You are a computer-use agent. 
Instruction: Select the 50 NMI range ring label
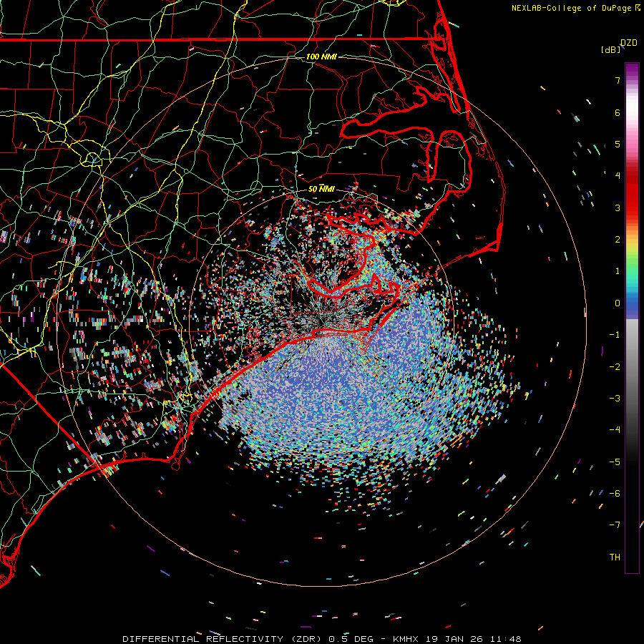tap(321, 189)
